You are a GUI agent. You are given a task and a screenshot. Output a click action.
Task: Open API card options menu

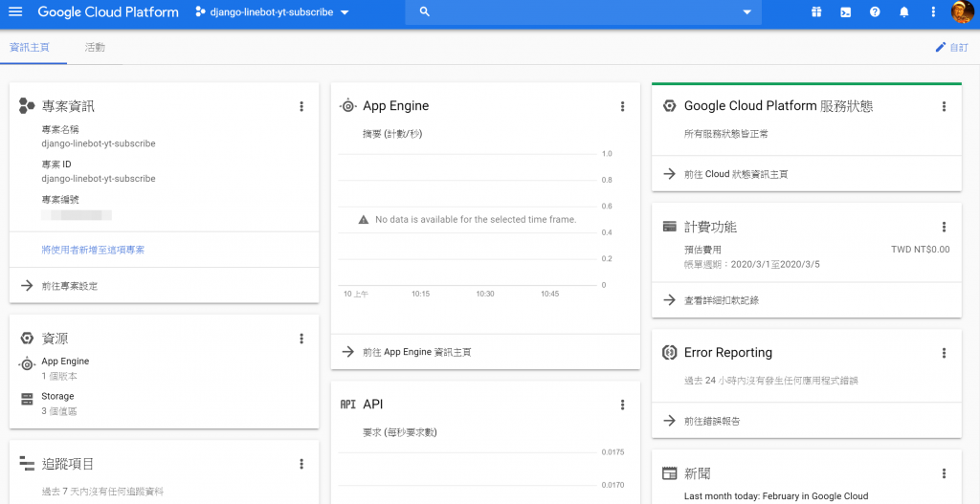pyautogui.click(x=622, y=405)
